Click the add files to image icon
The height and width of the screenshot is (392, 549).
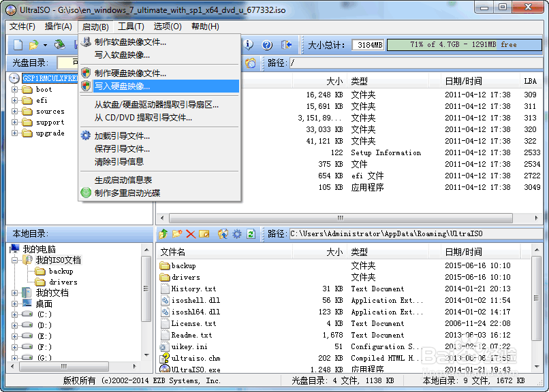(223, 233)
